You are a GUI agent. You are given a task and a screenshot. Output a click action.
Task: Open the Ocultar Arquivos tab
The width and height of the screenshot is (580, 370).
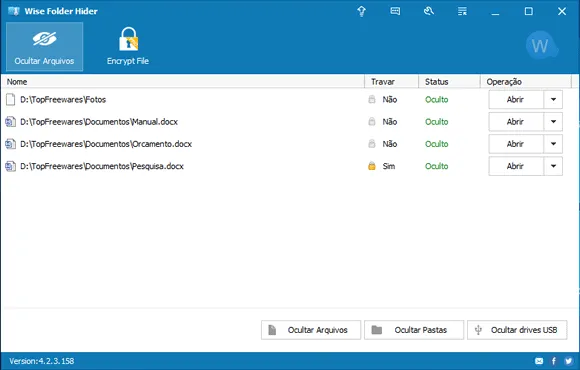click(x=44, y=47)
